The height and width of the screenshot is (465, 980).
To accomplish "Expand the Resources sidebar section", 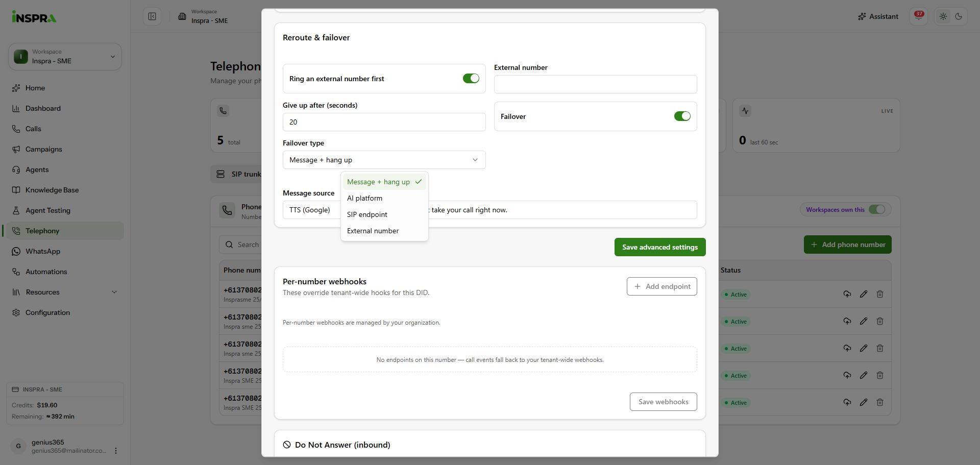I will pos(65,292).
